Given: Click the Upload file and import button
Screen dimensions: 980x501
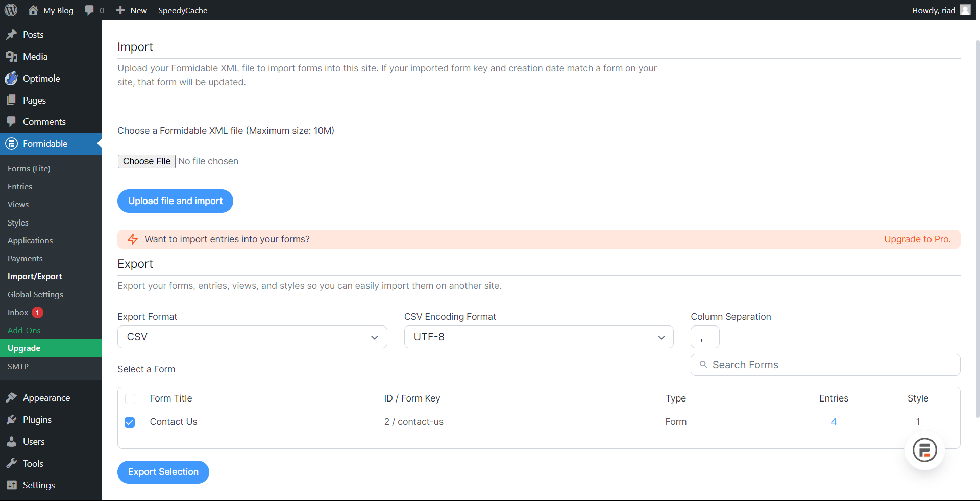Looking at the screenshot, I should coord(175,201).
